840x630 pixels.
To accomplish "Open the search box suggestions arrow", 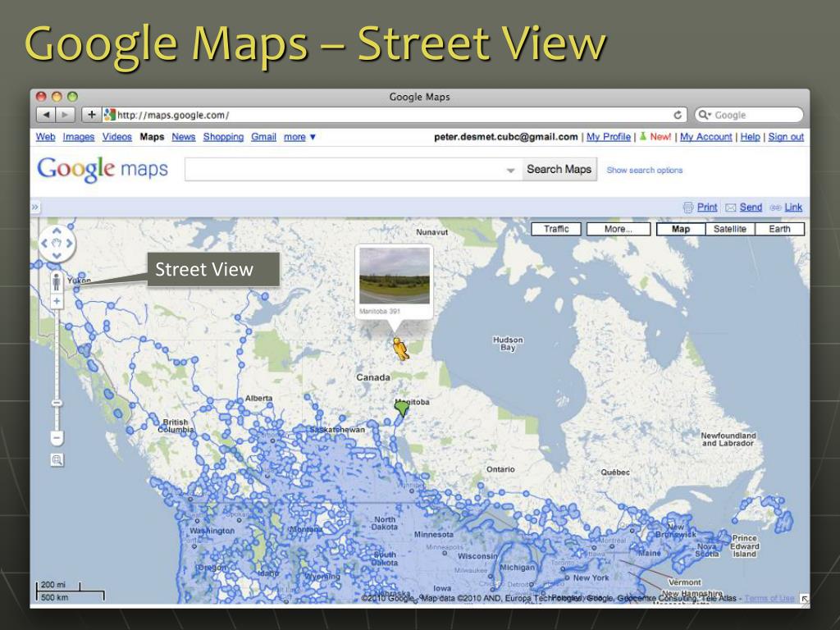I will click(510, 171).
